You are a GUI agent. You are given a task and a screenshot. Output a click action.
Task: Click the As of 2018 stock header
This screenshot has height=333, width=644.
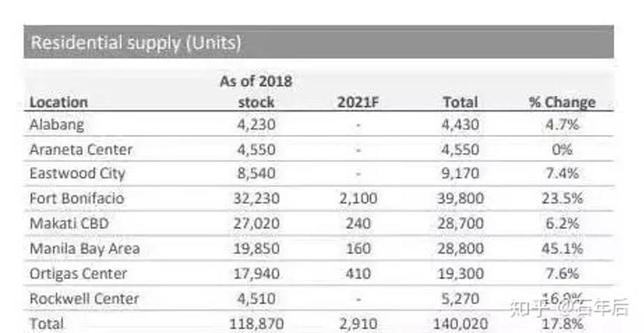coord(256,92)
